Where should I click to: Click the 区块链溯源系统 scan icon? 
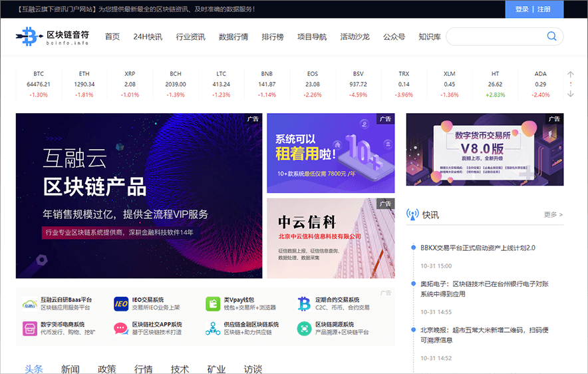tap(304, 328)
